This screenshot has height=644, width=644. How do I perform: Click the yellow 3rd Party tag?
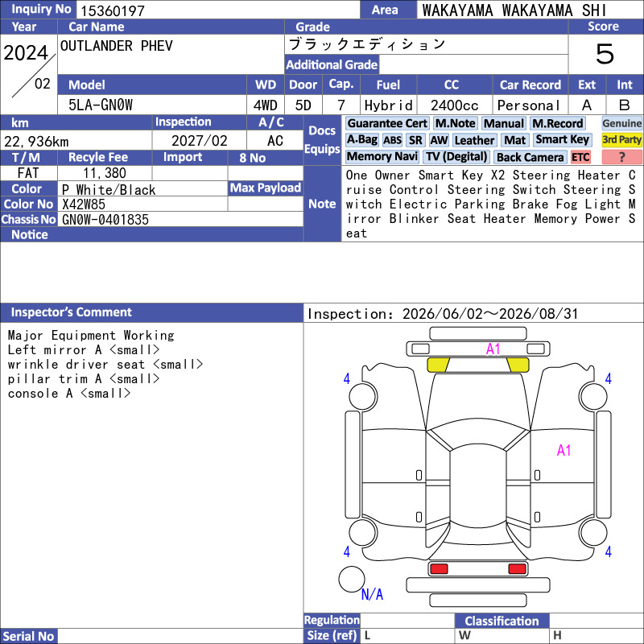[x=621, y=140]
